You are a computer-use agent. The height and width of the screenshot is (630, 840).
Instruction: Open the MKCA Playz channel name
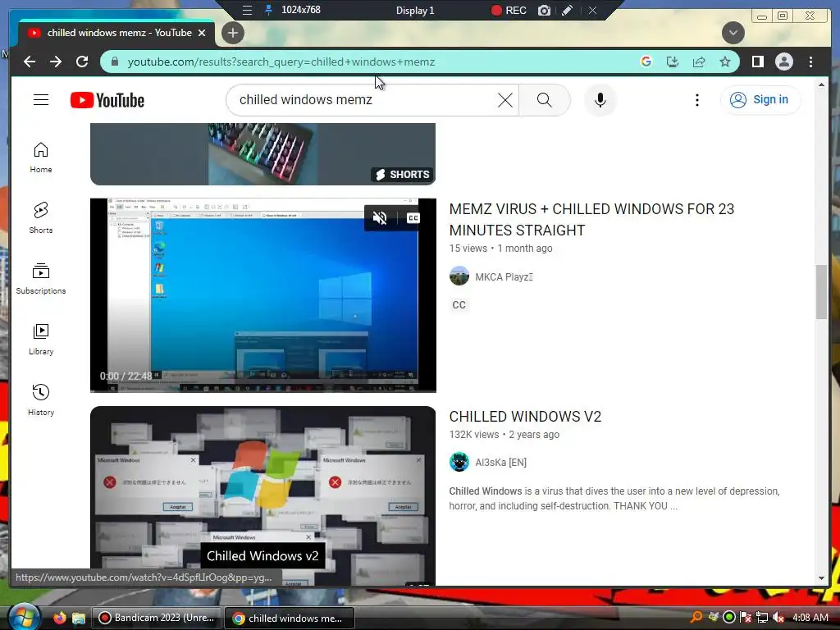pos(504,277)
